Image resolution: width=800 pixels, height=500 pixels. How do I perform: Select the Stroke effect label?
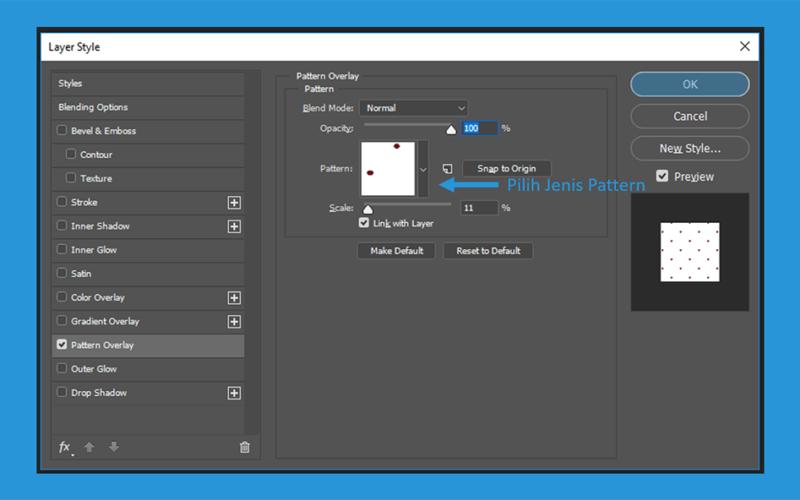[x=84, y=203]
